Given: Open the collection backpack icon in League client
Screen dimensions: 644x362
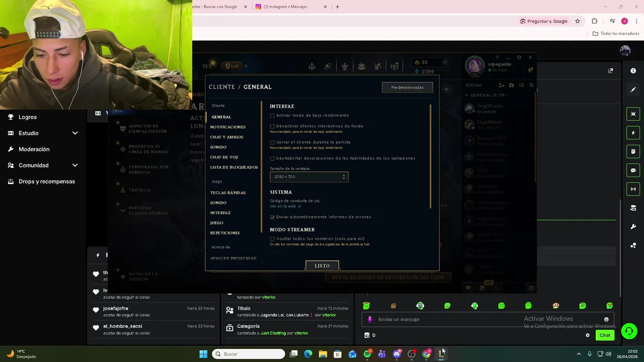Looking at the screenshot, I should point(361,66).
